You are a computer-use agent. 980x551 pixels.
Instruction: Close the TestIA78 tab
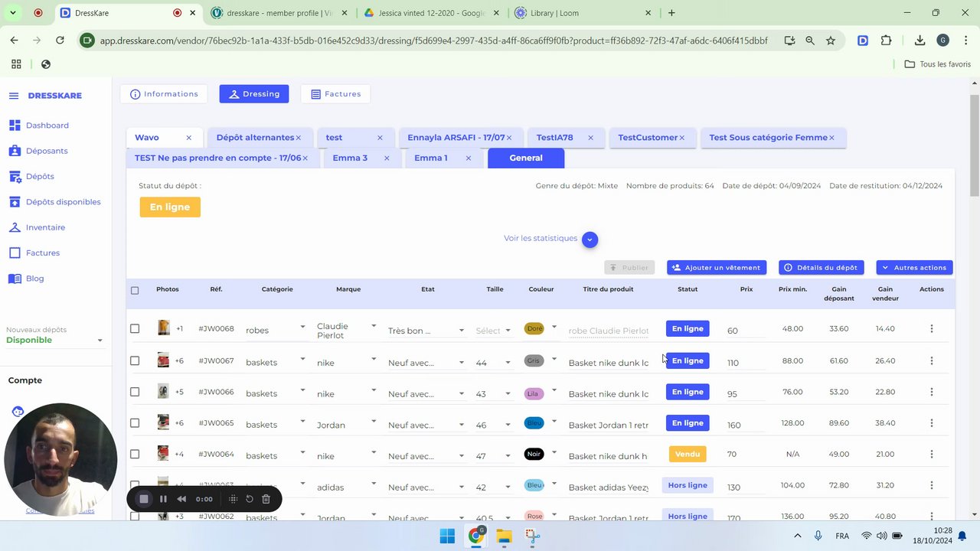590,138
